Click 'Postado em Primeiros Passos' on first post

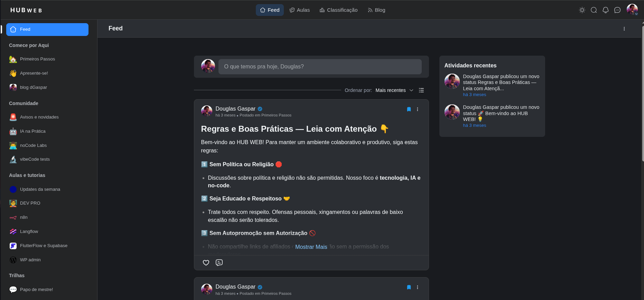click(x=265, y=115)
